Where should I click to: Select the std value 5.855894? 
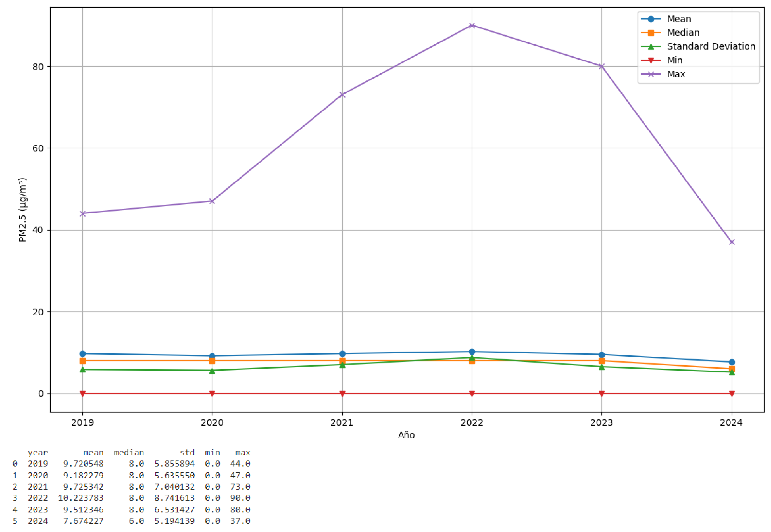pos(174,464)
